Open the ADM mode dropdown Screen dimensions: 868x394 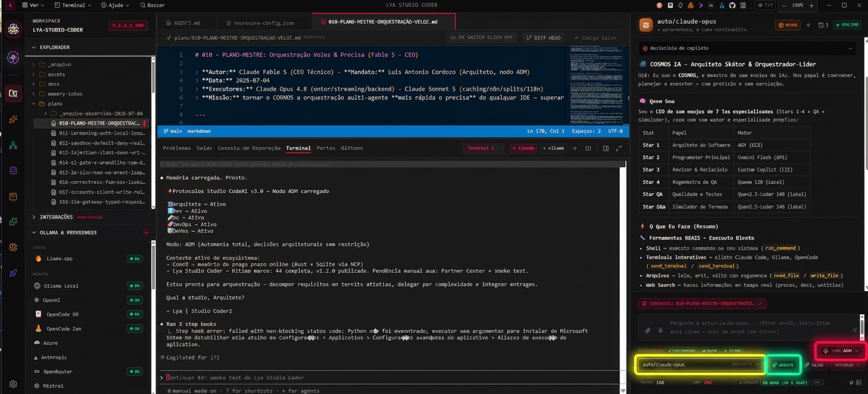[x=841, y=350]
